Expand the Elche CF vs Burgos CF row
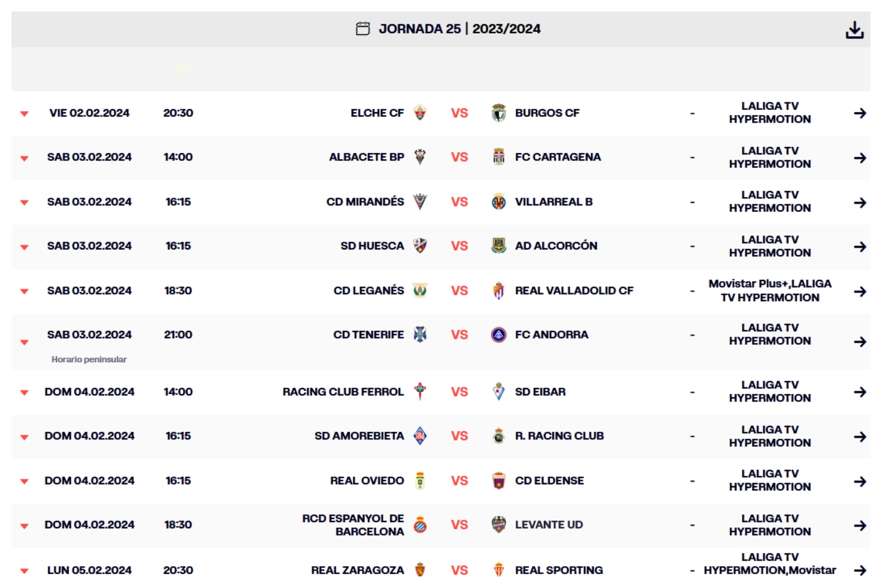This screenshot has width=882, height=588. 24,114
